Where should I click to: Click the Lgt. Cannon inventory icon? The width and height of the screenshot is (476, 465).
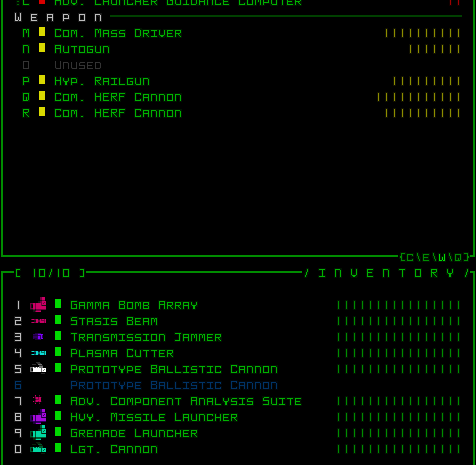[x=38, y=449]
